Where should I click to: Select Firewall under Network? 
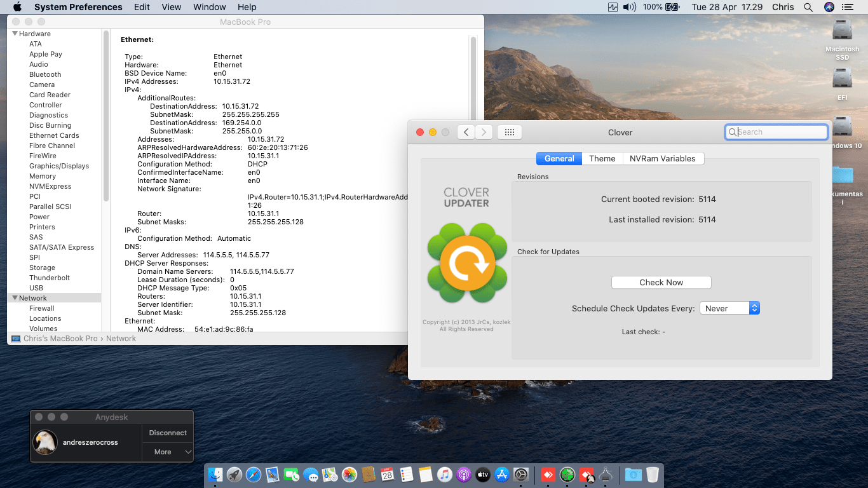click(42, 308)
